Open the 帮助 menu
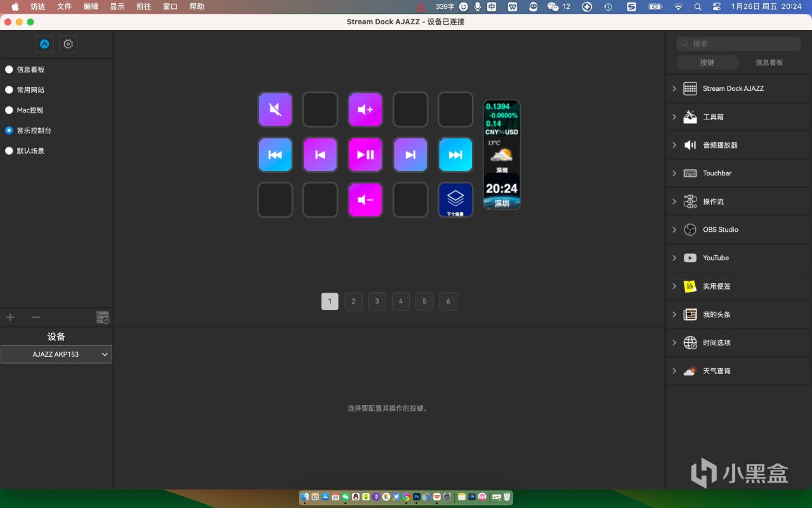 point(197,6)
